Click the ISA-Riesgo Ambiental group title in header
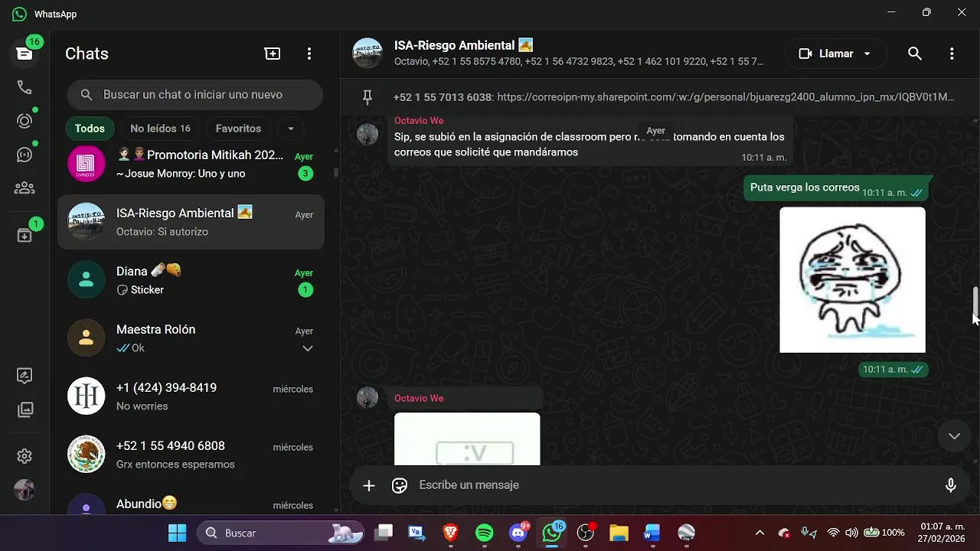980x551 pixels. point(464,45)
